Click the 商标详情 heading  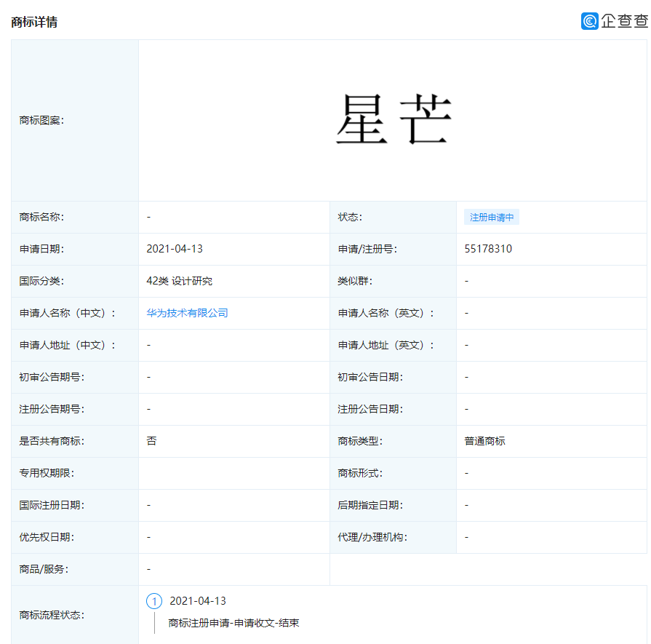pos(34,22)
